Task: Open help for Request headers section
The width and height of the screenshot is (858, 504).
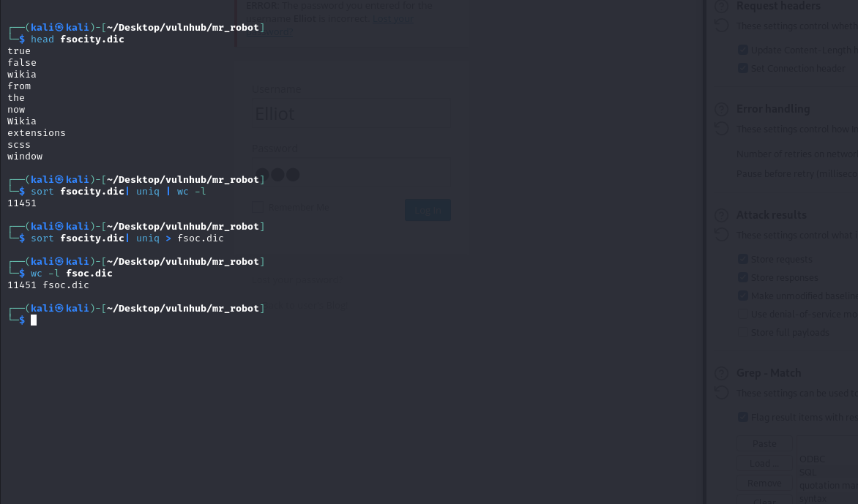Action: [720, 6]
